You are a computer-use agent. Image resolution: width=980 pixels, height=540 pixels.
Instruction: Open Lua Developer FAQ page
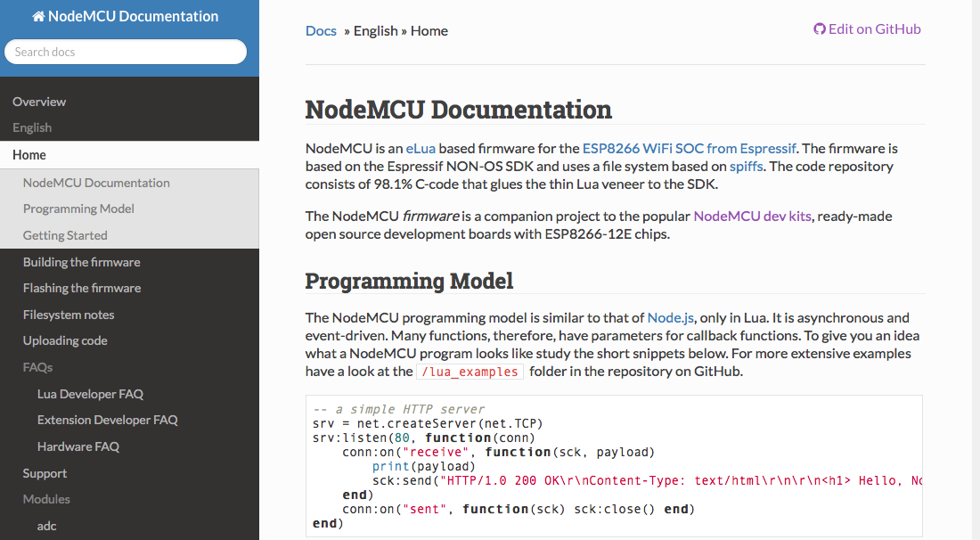(x=90, y=395)
